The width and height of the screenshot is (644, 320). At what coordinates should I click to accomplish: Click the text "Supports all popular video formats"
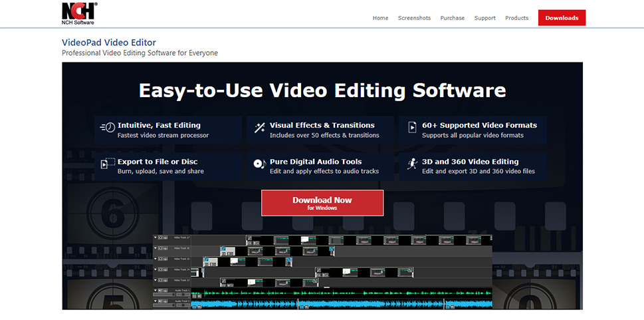[473, 135]
